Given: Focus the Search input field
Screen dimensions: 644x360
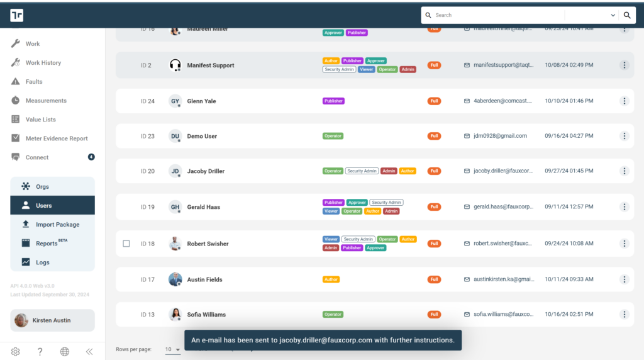Looking at the screenshot, I should (499, 15).
